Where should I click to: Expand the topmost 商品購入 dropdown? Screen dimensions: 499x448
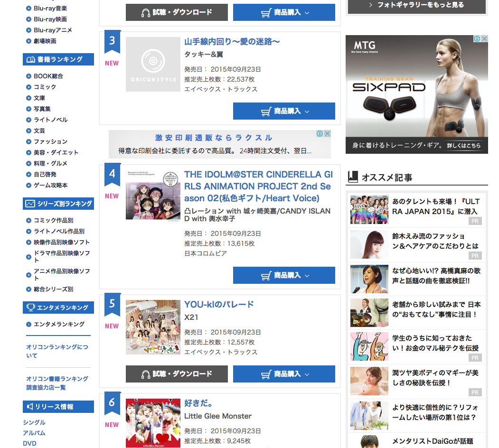284,12
